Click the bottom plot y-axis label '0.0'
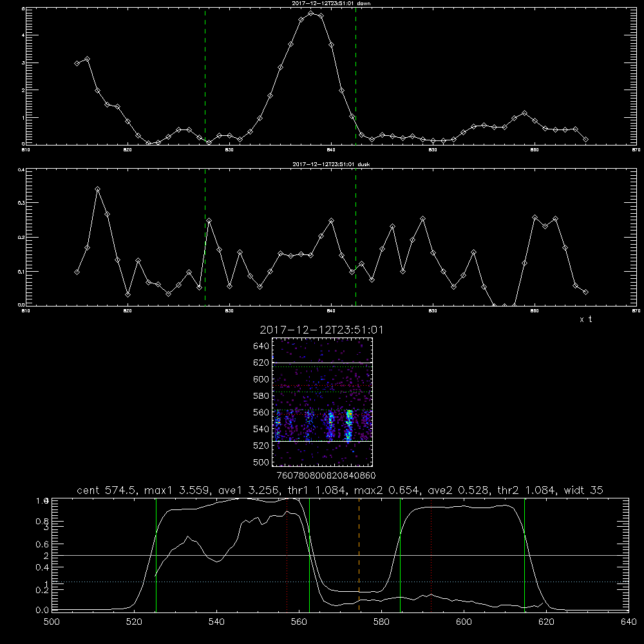Image resolution: width=644 pixels, height=644 pixels. click(43, 611)
